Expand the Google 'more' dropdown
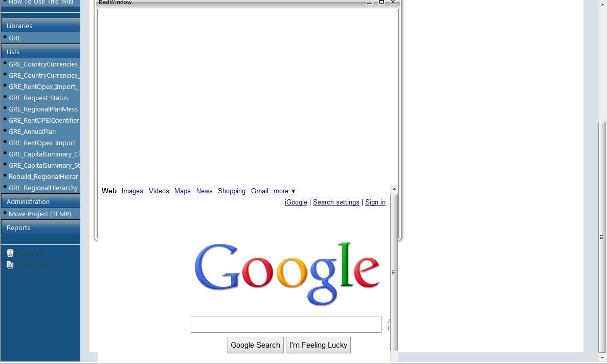 (284, 191)
